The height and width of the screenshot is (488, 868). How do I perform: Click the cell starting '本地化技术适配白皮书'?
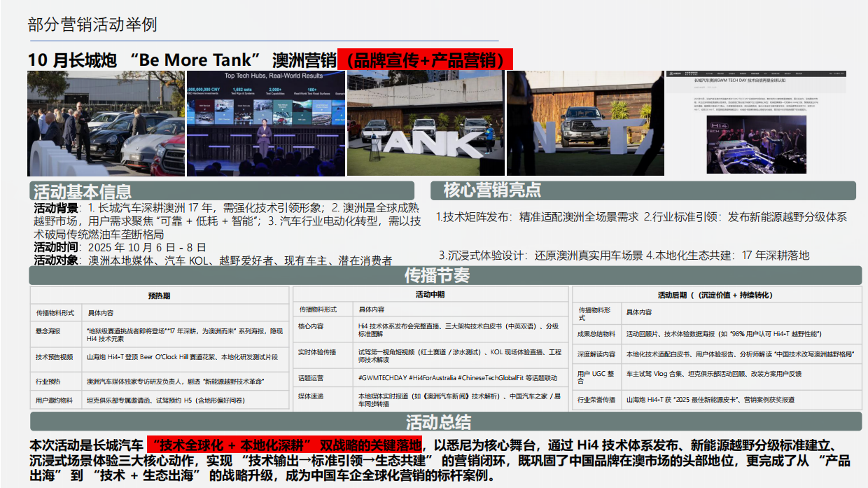[741, 354]
